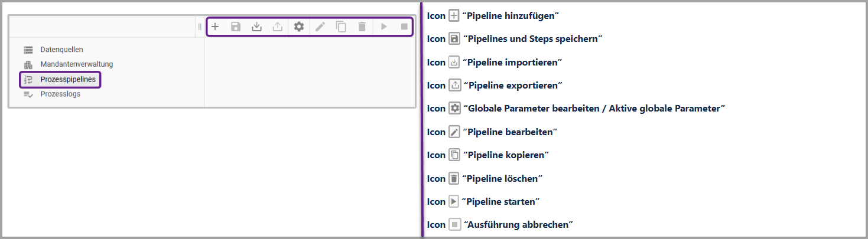Open Prozesspipelines in the sidebar
The image size is (868, 239).
click(67, 80)
